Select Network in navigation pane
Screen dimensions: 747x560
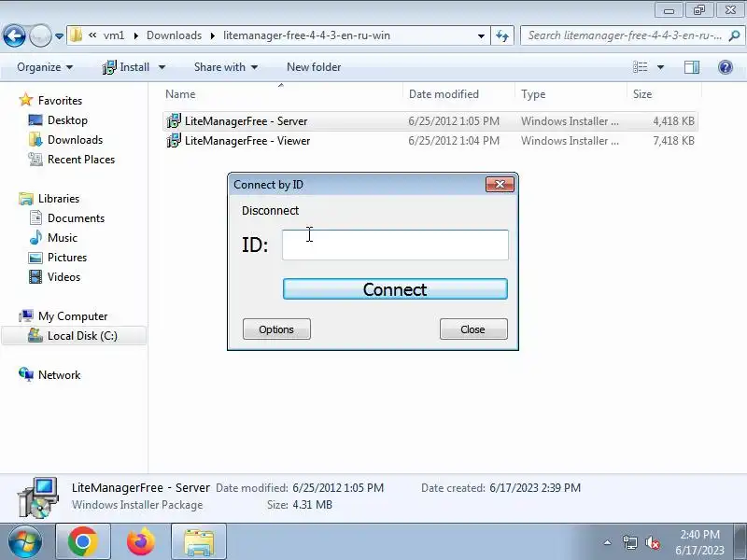click(59, 374)
